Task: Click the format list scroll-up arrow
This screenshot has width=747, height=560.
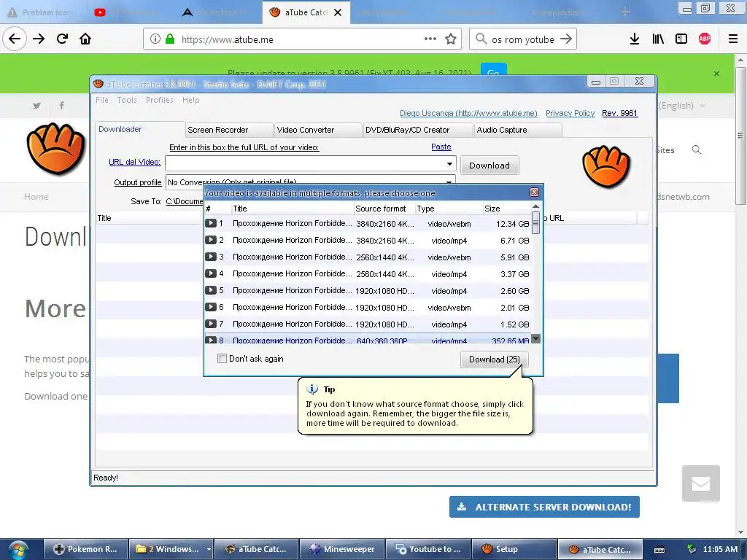Action: tap(535, 206)
